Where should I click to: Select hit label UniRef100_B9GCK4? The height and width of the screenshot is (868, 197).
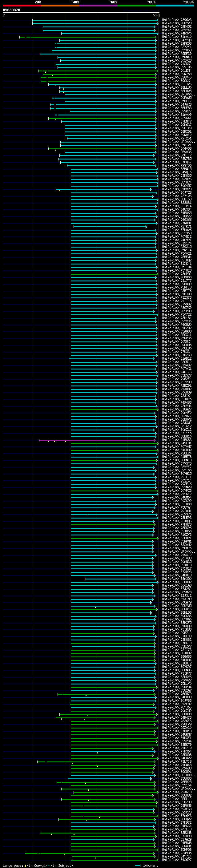pos(177,81)
